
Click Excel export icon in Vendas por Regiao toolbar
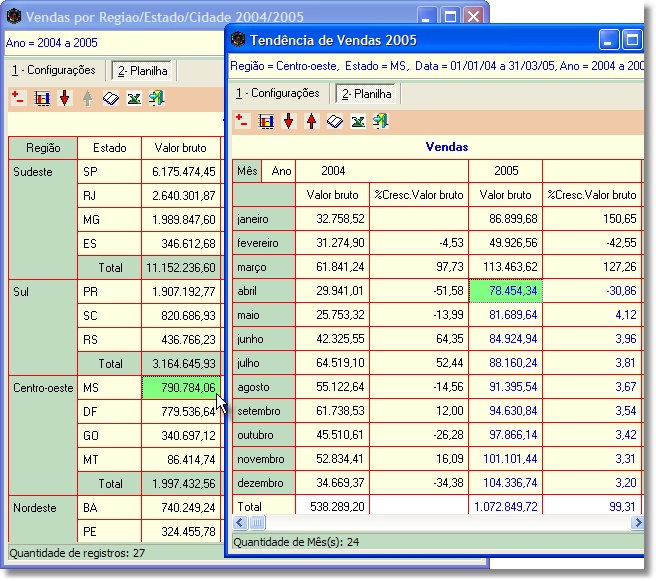134,99
